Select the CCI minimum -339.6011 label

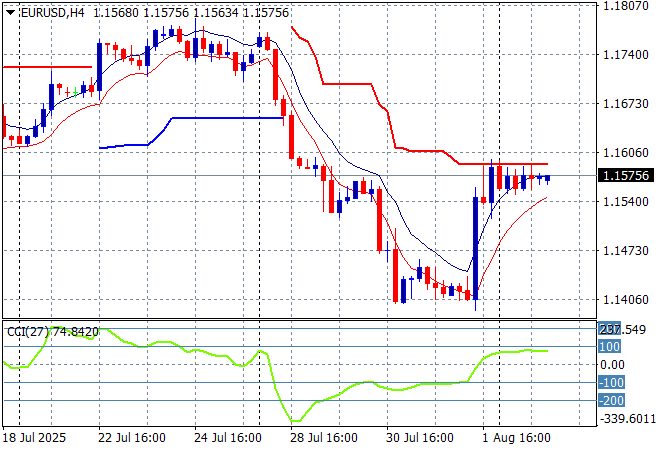coord(628,419)
